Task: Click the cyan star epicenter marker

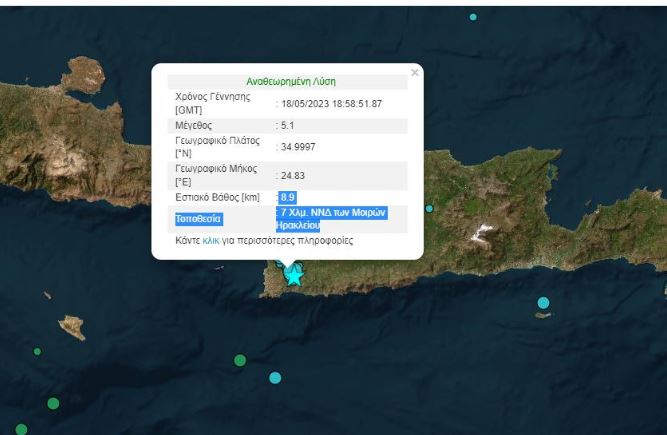Action: pos(293,274)
